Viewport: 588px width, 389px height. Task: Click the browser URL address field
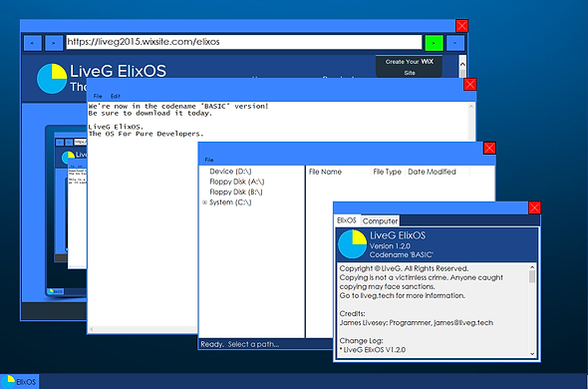pyautogui.click(x=244, y=42)
